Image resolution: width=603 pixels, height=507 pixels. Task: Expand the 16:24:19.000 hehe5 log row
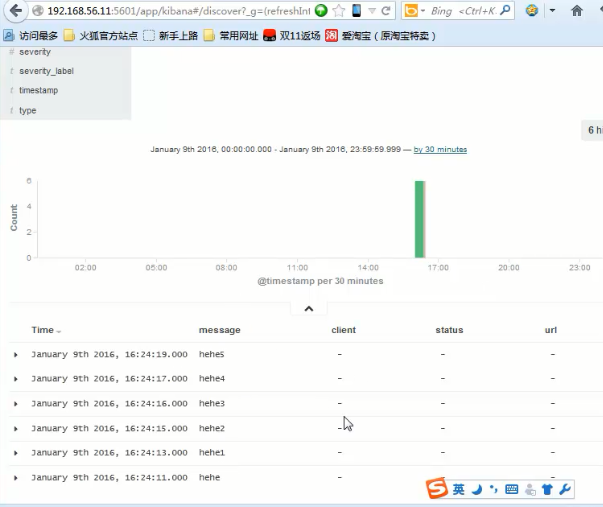click(16, 354)
